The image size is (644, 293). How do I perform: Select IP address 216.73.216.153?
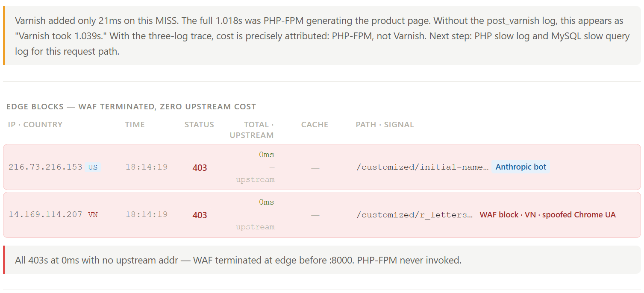click(x=45, y=167)
